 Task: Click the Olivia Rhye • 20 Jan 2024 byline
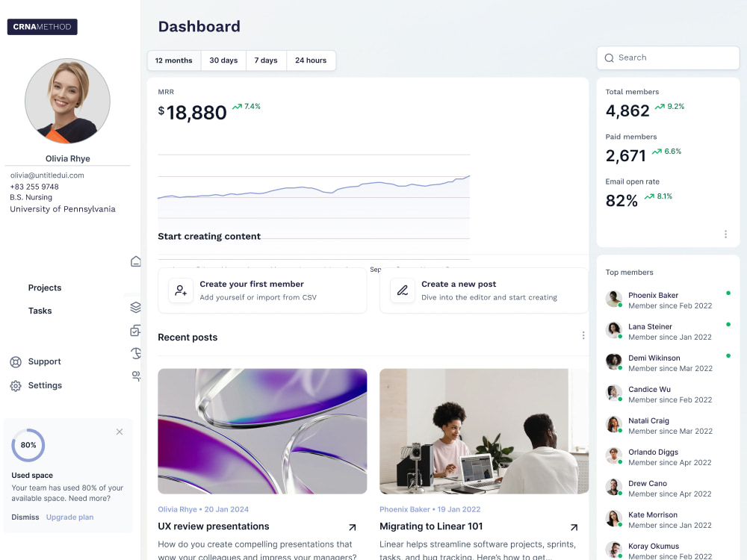203,509
